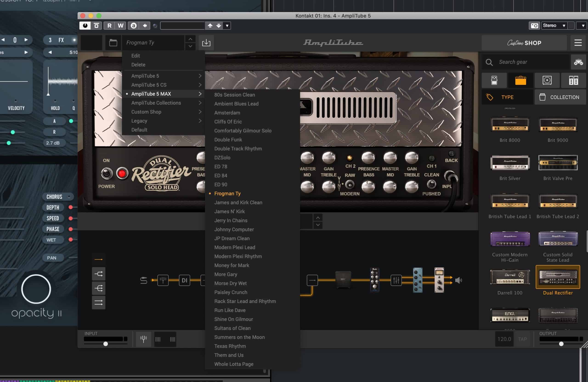
Task: Click the tuner block in signal chain
Action: point(163,280)
